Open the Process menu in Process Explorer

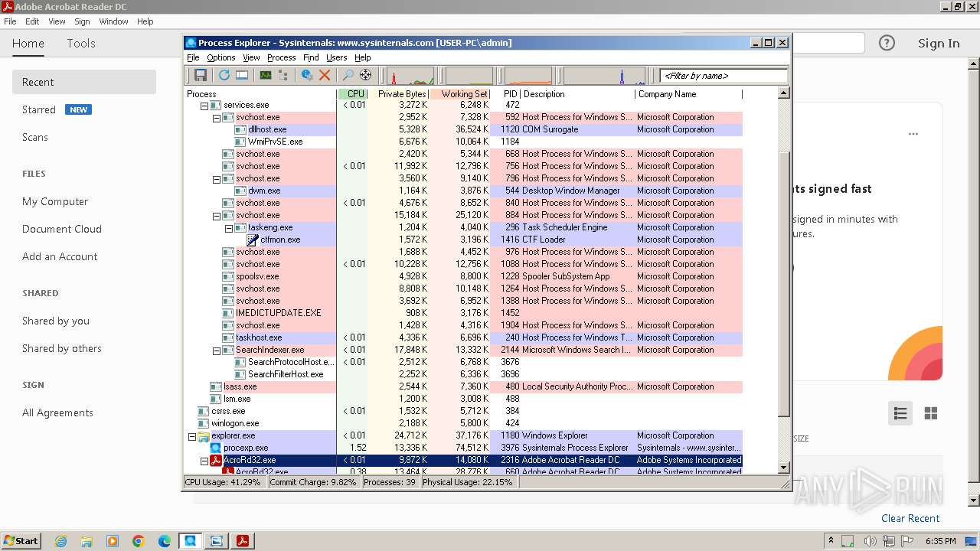click(x=281, y=57)
